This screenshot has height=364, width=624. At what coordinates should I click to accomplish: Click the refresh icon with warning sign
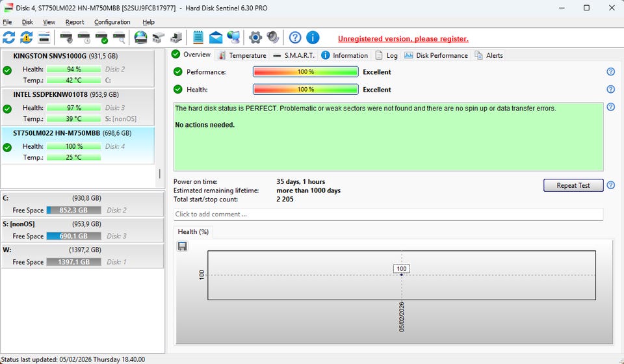tap(27, 38)
